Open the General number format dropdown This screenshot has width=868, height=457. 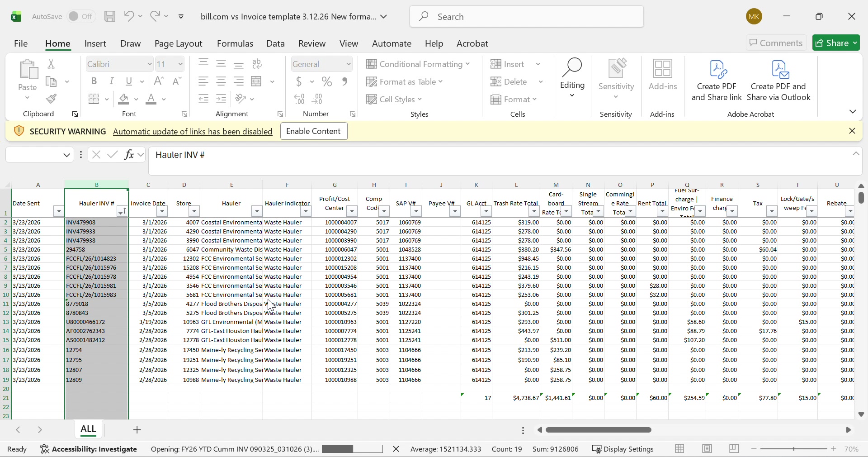349,64
